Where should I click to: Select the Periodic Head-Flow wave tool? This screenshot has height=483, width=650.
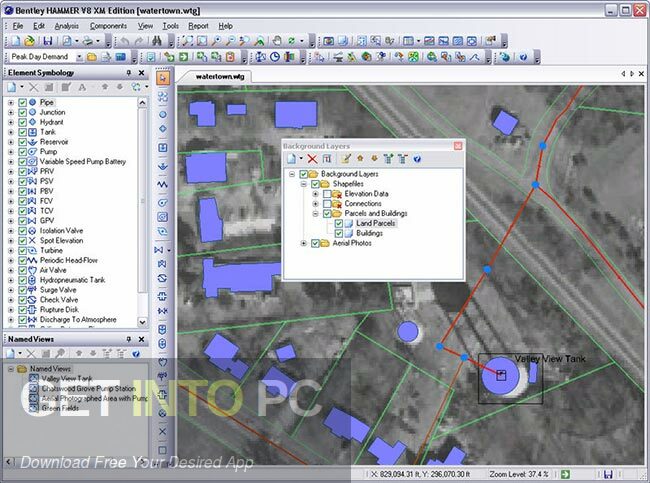pos(163,184)
